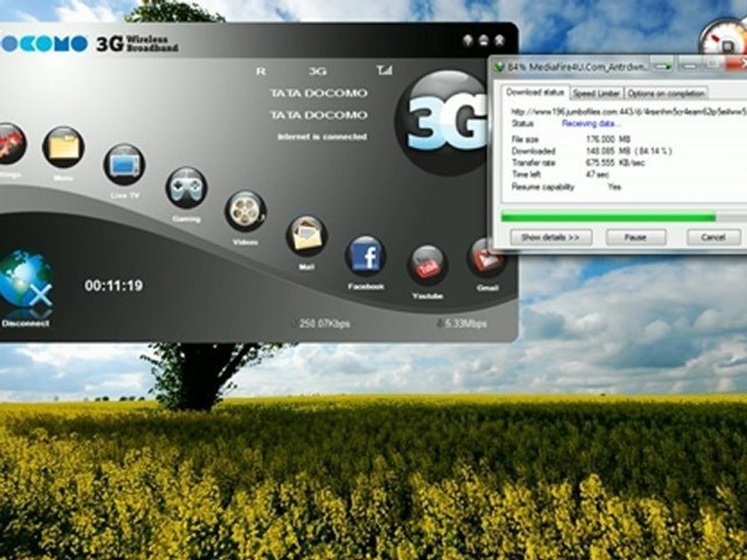Click the transfer rate 675.555 KB/sec value
Screen dimensions: 747x560
(x=615, y=163)
